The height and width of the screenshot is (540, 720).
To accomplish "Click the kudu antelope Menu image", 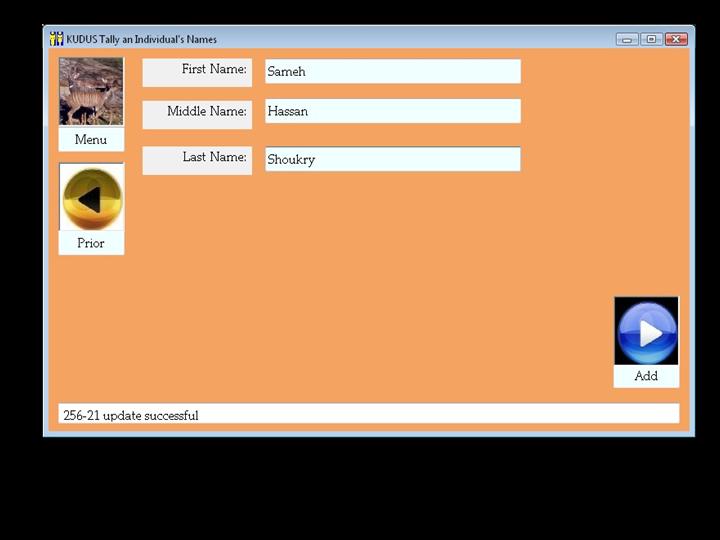I will pyautogui.click(x=91, y=91).
